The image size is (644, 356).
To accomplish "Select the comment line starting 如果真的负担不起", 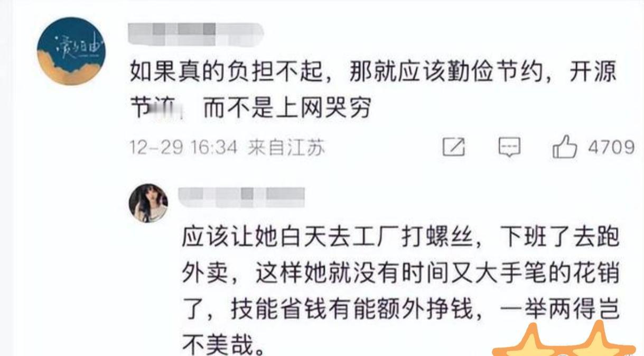I will coord(373,73).
